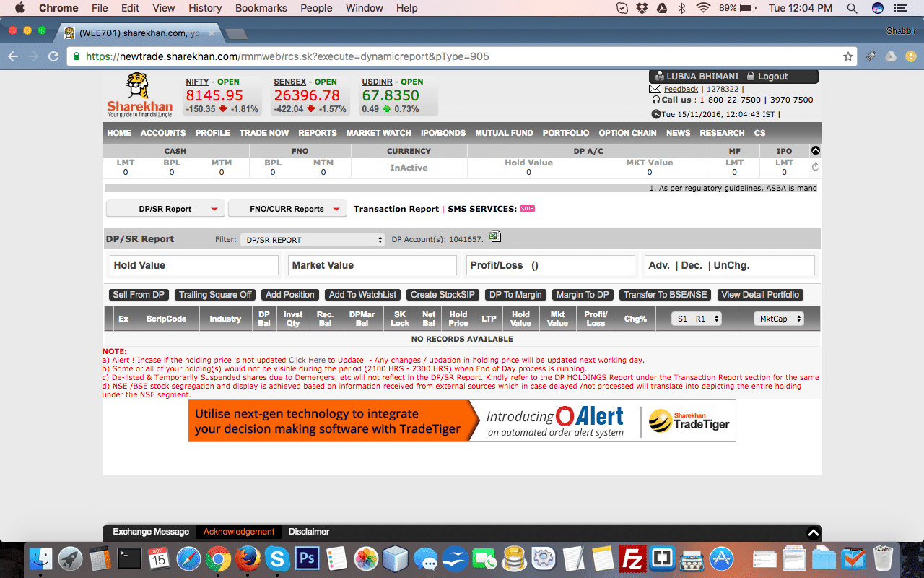This screenshot has width=924, height=578.
Task: Click the Trailing Square Off button
Action: [215, 295]
